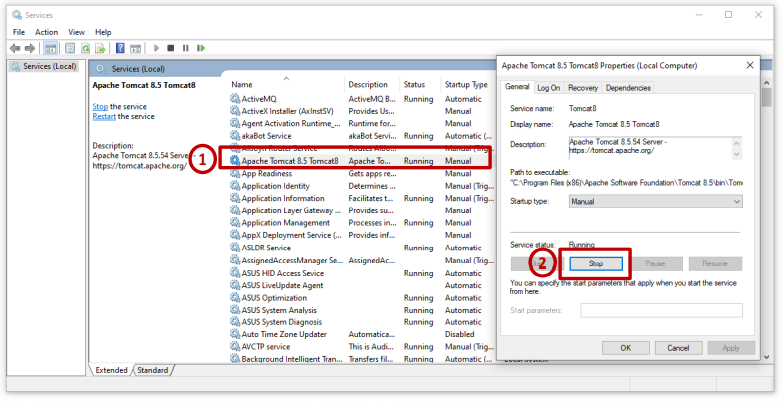The height and width of the screenshot is (401, 783).
Task: Open the File menu
Action: [19, 32]
